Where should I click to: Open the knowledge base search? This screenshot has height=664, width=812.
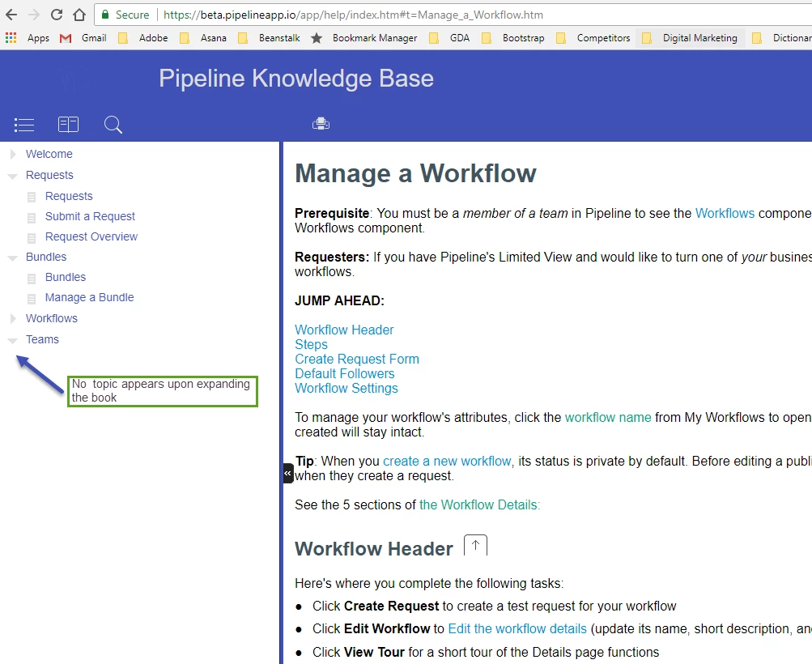[113, 125]
